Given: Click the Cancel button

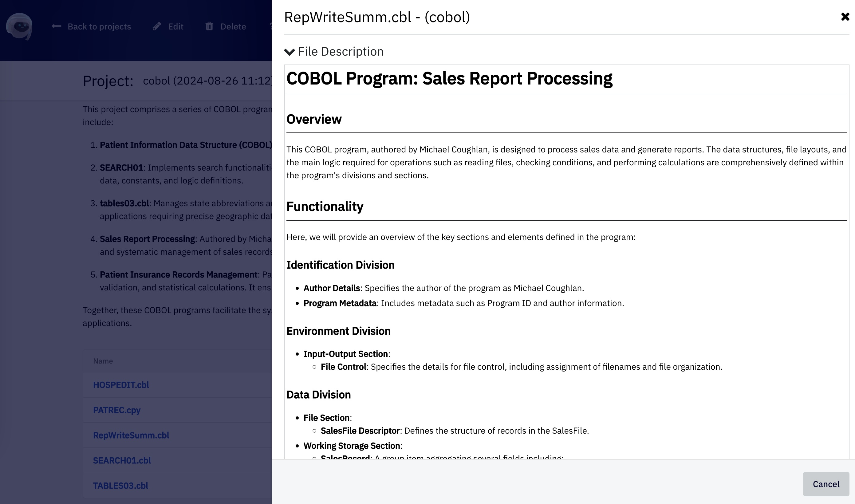Looking at the screenshot, I should [826, 484].
